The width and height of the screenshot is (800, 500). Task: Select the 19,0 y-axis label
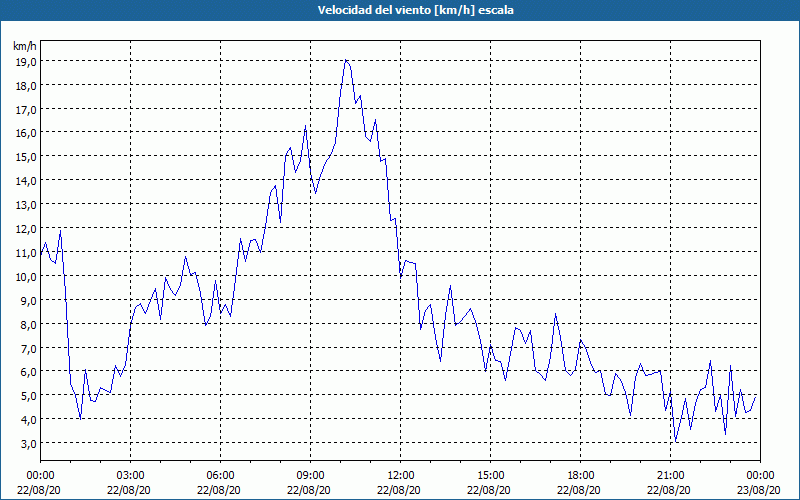coord(25,61)
